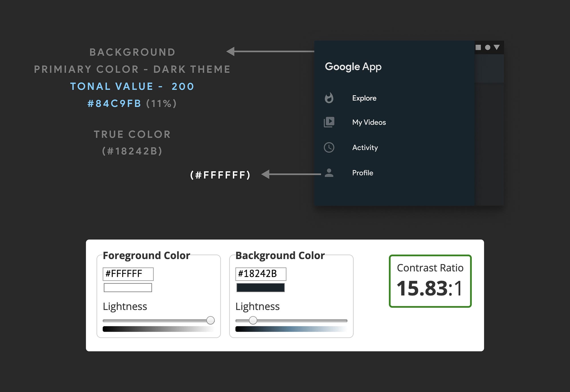Edit the background #18242B hex field

260,274
